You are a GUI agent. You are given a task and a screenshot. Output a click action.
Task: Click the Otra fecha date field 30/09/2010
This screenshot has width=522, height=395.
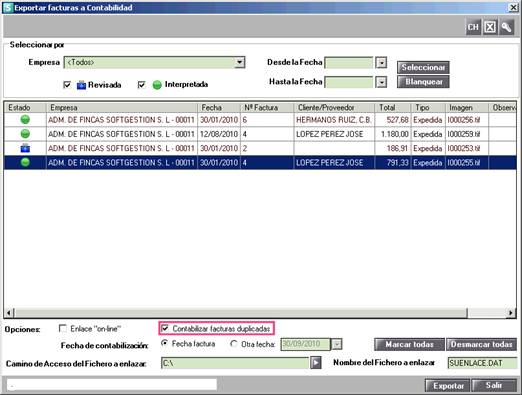[306, 344]
